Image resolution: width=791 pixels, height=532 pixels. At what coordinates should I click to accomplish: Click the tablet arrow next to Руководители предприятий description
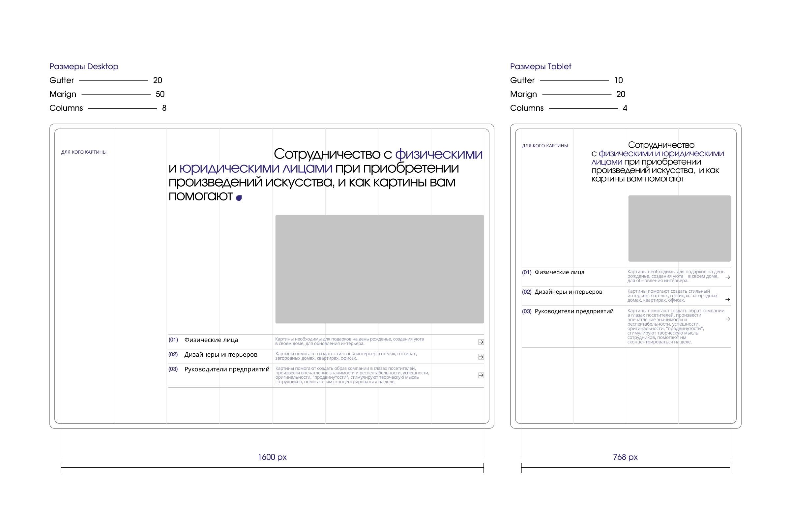(x=728, y=319)
